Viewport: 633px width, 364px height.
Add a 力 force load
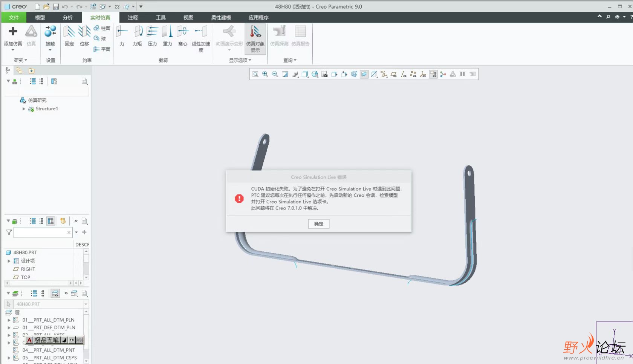(122, 35)
